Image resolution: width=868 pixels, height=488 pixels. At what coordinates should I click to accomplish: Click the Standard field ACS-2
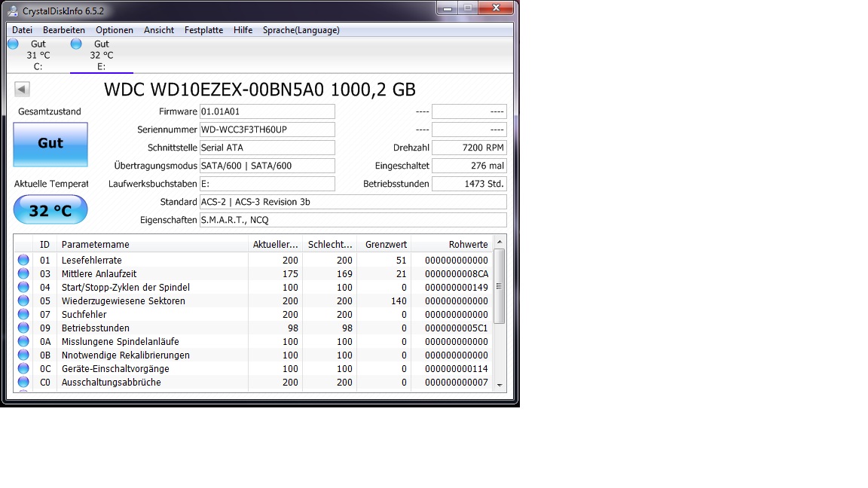point(353,202)
